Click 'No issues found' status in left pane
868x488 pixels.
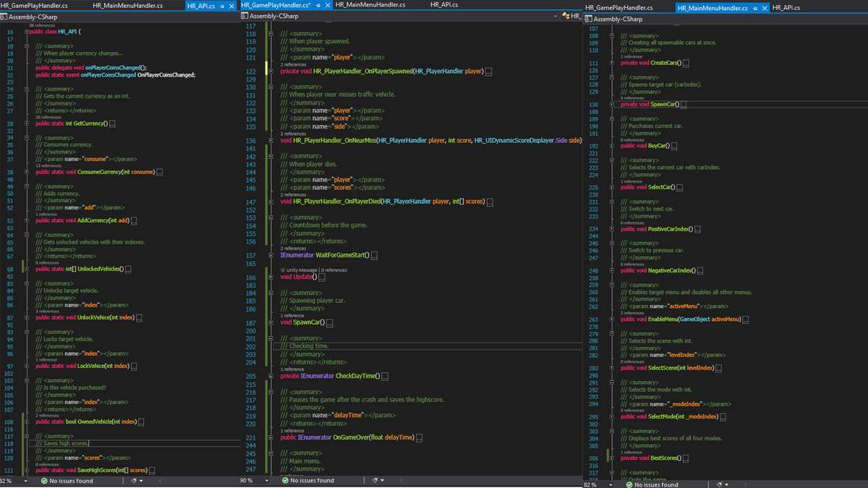pos(71,480)
